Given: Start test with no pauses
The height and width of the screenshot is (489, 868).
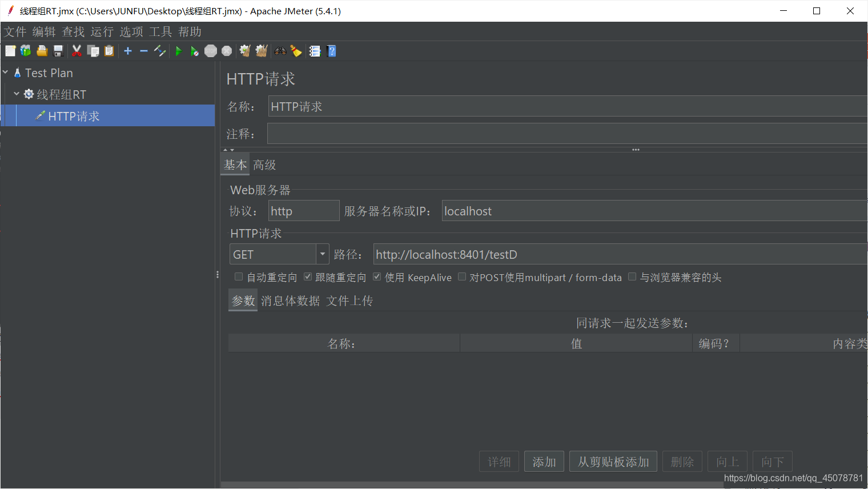Looking at the screenshot, I should point(194,51).
